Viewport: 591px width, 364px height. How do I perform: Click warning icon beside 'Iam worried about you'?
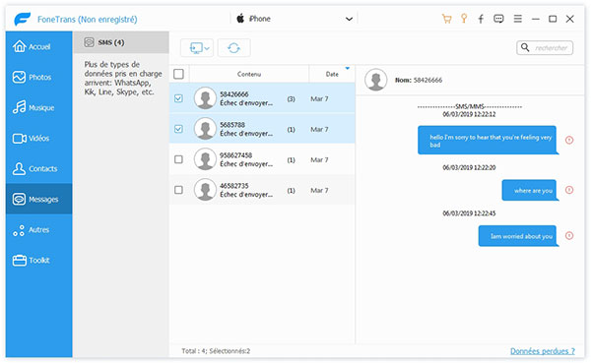(x=569, y=236)
